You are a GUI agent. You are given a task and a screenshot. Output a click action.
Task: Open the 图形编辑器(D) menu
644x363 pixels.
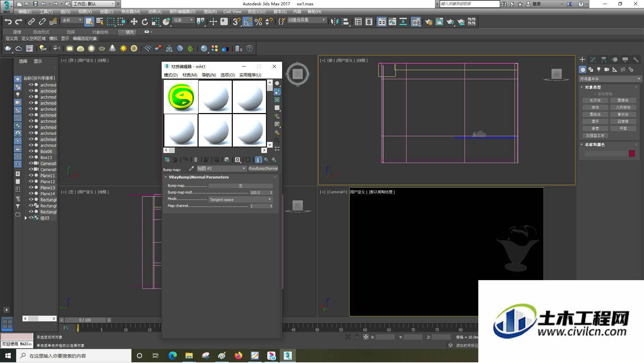182,12
